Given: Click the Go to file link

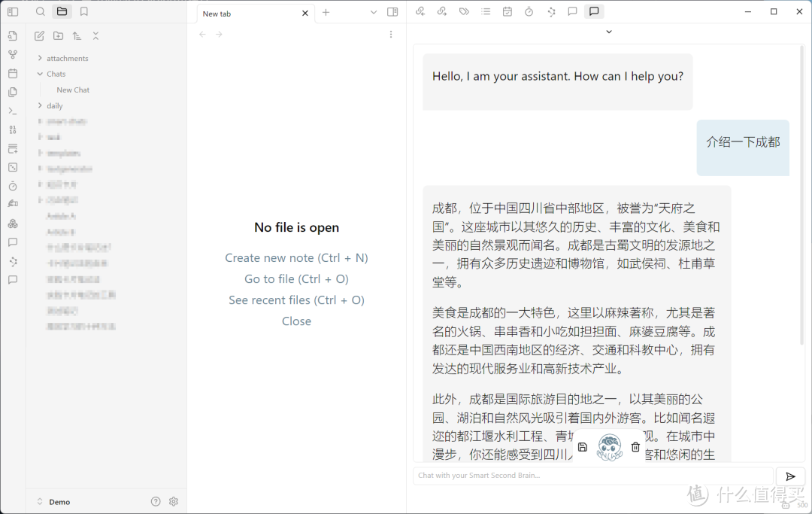Looking at the screenshot, I should pos(296,278).
